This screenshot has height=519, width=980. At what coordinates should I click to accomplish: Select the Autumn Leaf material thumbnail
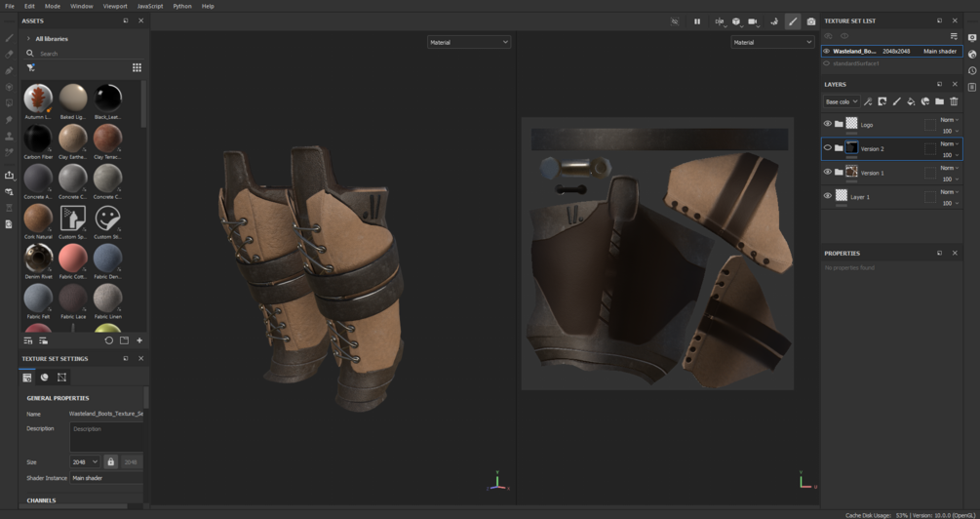coord(38,98)
